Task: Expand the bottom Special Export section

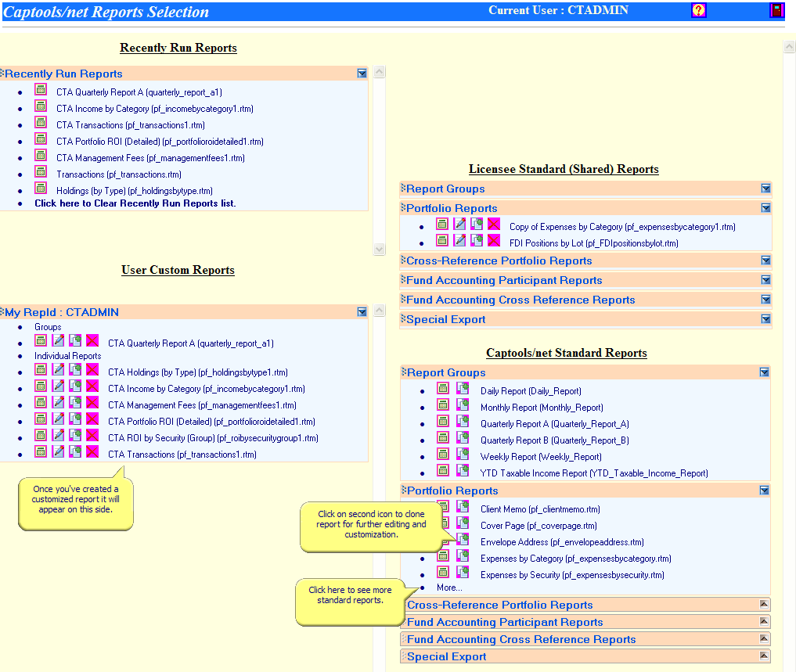Action: (764, 656)
